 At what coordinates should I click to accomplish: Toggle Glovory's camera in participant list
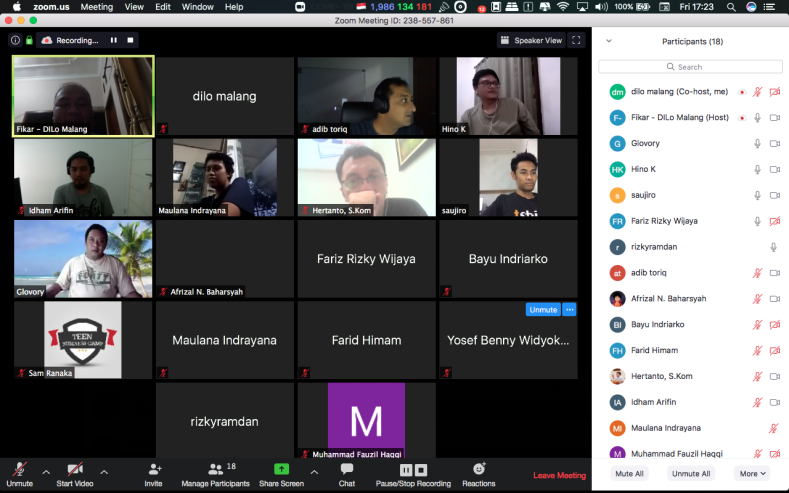775,143
